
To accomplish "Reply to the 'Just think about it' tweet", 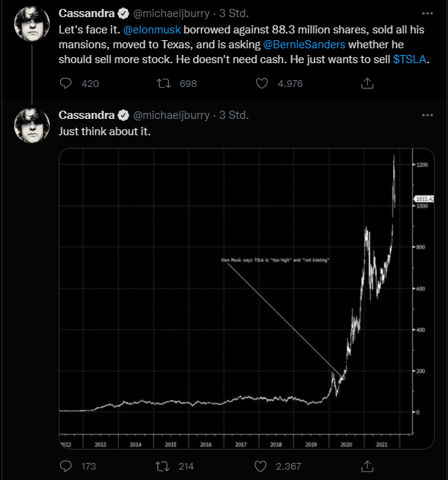I will click(x=65, y=467).
